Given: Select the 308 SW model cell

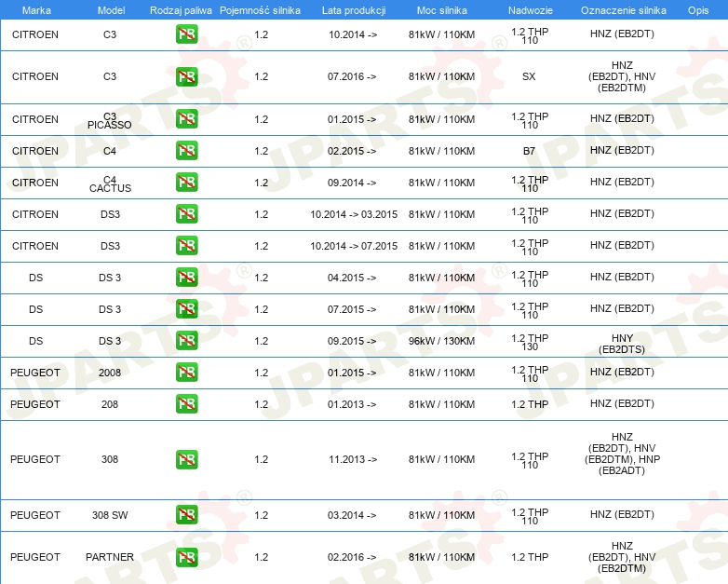Looking at the screenshot, I should coord(110,515).
